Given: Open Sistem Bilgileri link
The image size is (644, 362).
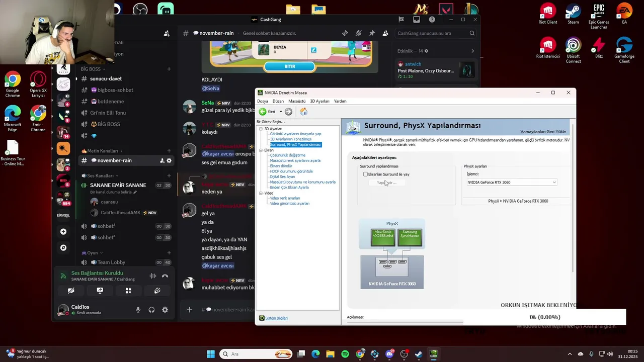Looking at the screenshot, I should point(276,318).
